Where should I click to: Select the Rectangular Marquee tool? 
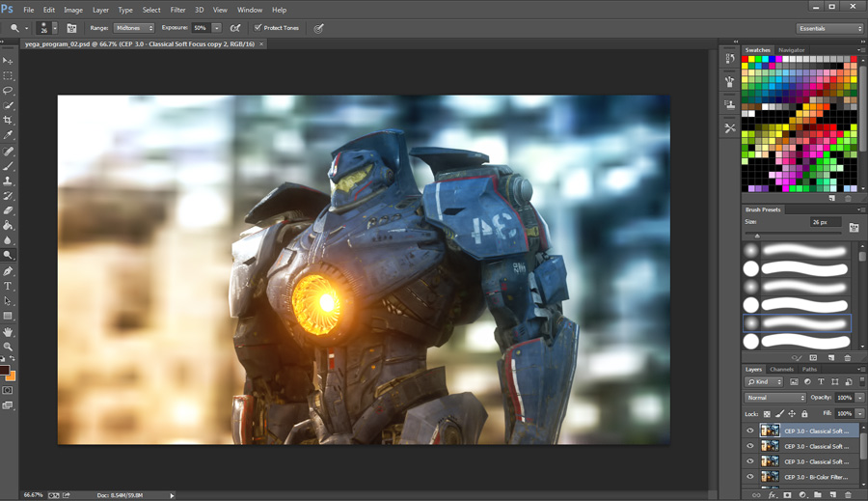coord(8,75)
